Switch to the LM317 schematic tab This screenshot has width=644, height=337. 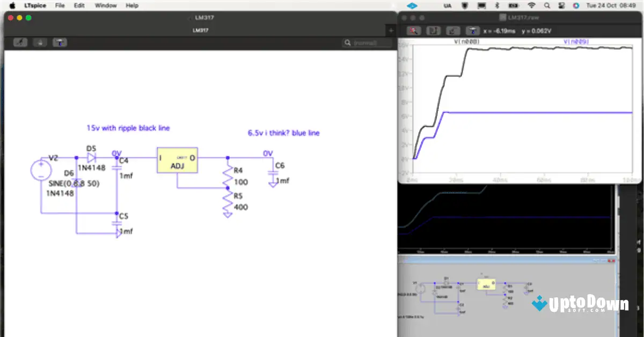click(200, 31)
